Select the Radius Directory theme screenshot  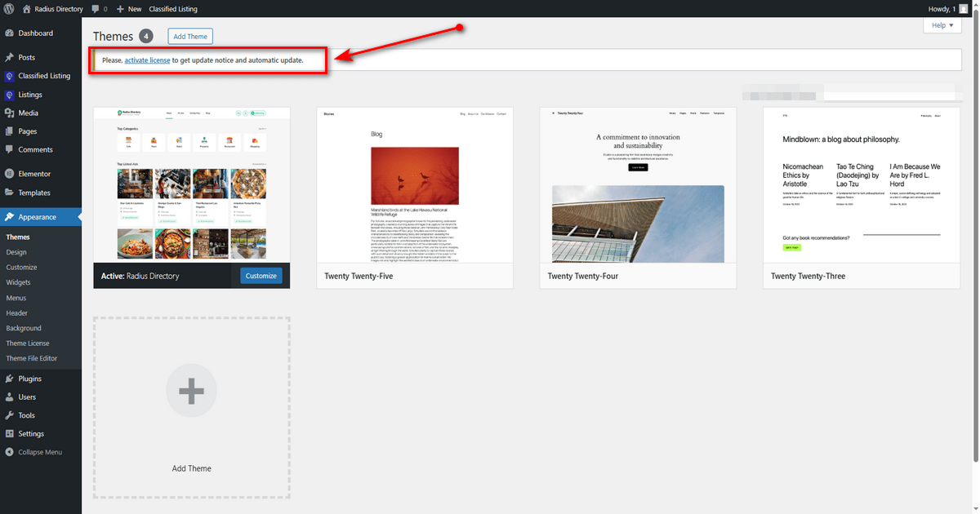click(x=192, y=185)
